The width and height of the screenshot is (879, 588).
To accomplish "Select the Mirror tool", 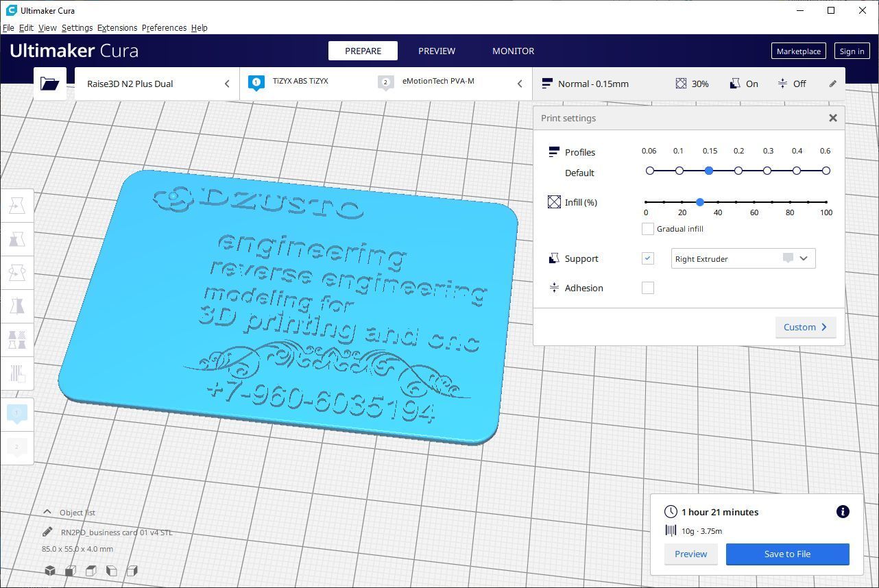I will (17, 306).
